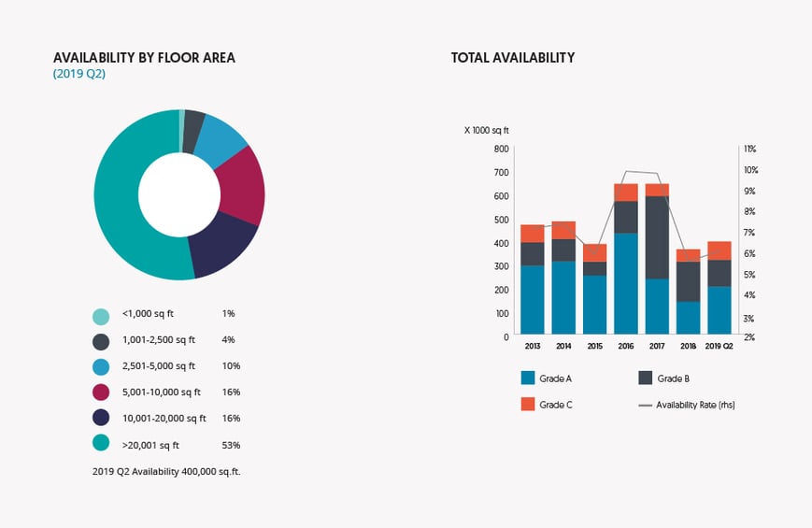Click the 2019 Q2 Grade C bar segment
The height and width of the screenshot is (528, 812).
(x=719, y=250)
